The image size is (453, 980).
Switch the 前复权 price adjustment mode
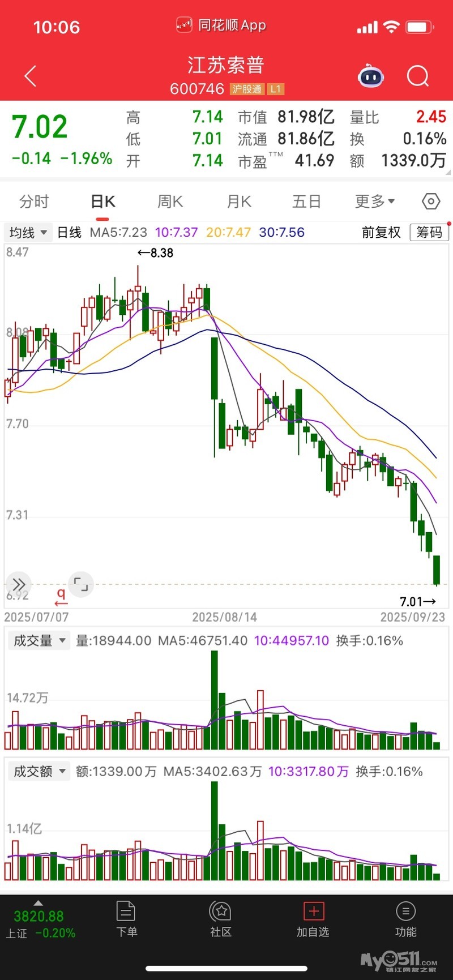click(381, 232)
